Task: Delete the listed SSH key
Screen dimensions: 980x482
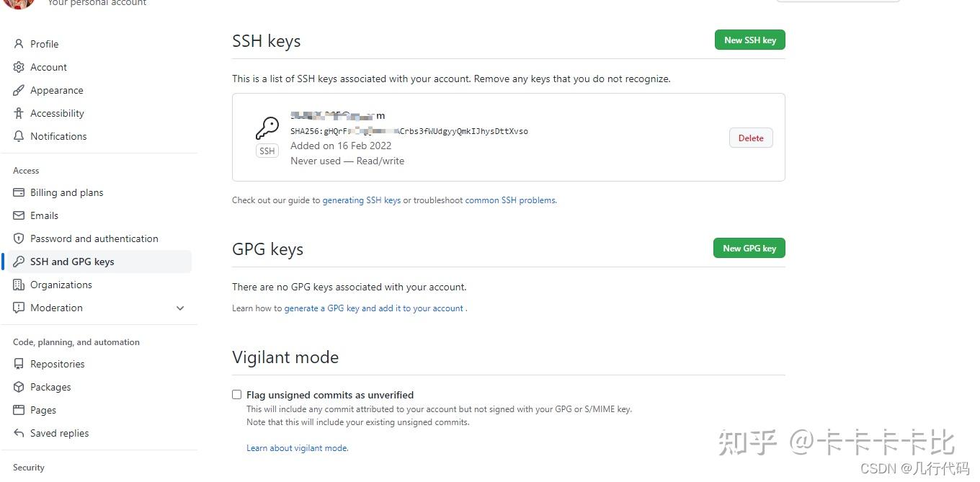Action: click(x=751, y=138)
